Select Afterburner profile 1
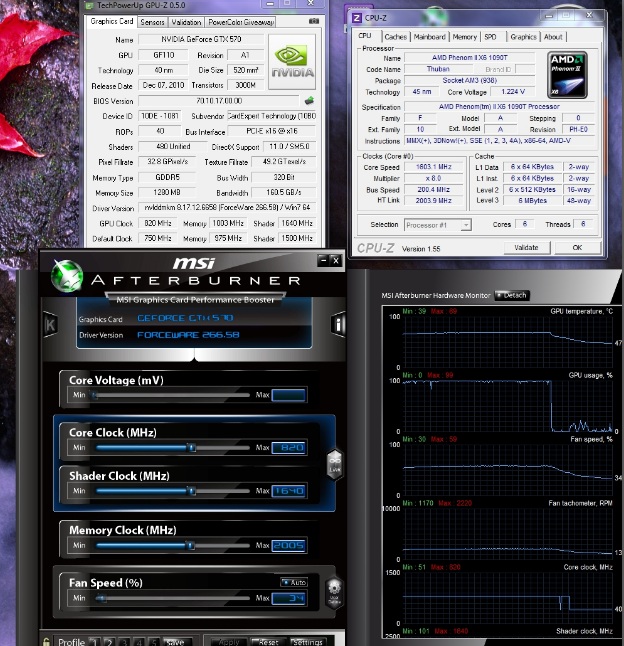This screenshot has height=646, width=624. coord(94,642)
